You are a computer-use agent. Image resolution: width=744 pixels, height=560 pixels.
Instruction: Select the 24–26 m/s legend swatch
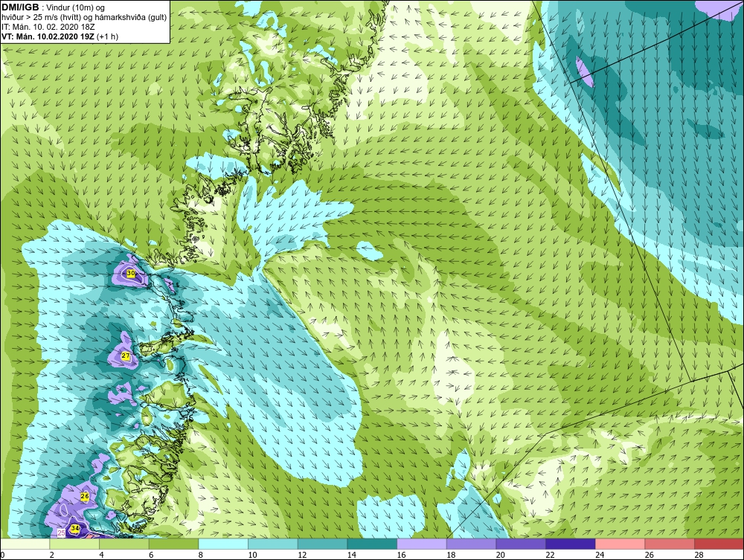[x=620, y=544]
